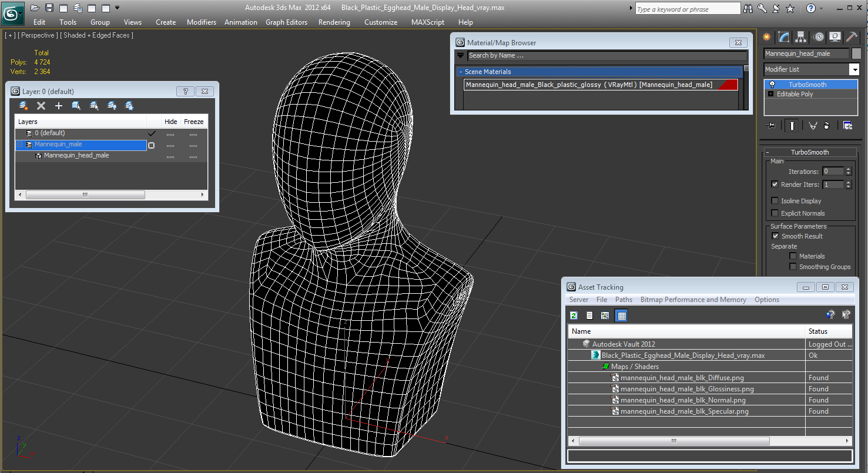
Task: Click the Freeze column header in Layer dialog
Action: pos(193,122)
